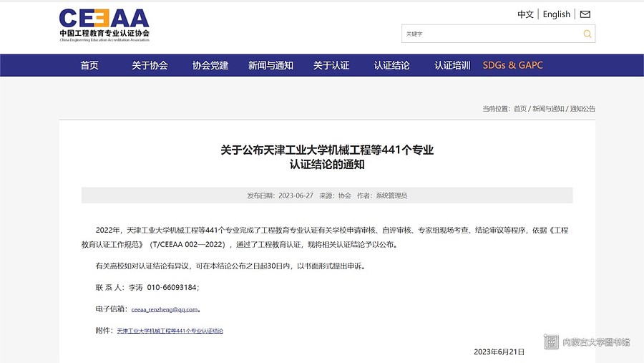
Task: Open the SDGs & GAPC menu
Action: click(x=512, y=65)
